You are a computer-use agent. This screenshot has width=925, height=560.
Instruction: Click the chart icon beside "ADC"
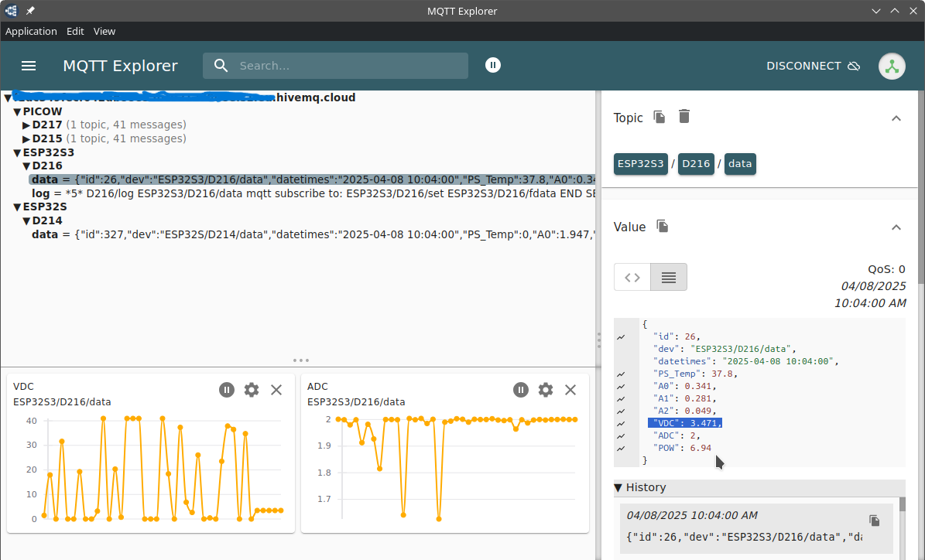pyautogui.click(x=621, y=436)
